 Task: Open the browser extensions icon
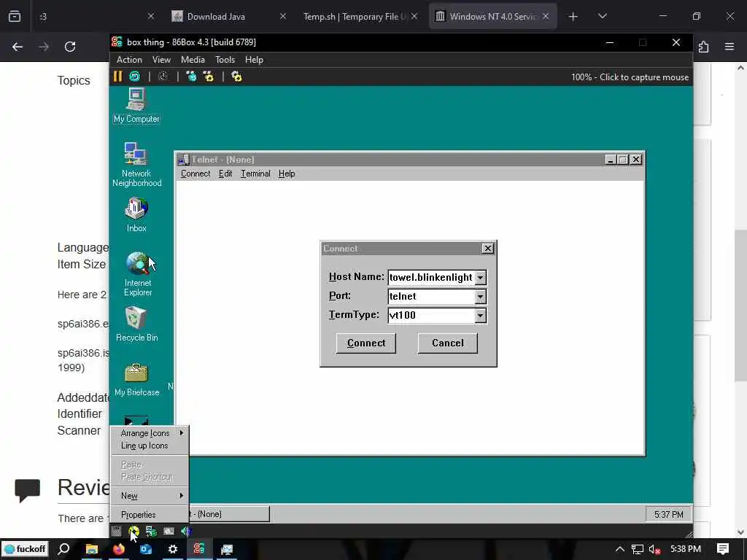[x=704, y=47]
